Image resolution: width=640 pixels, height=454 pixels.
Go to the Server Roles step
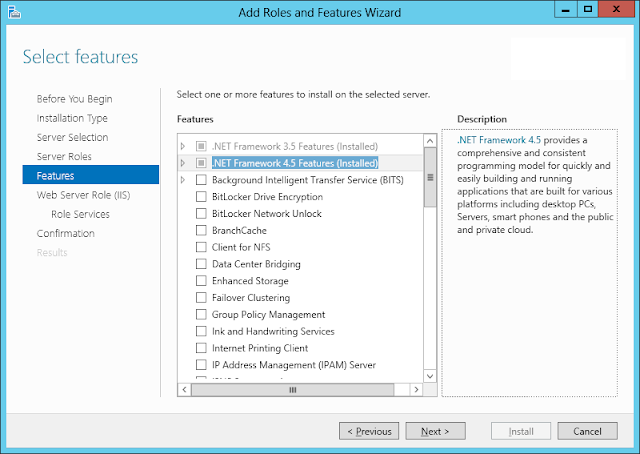pos(64,156)
